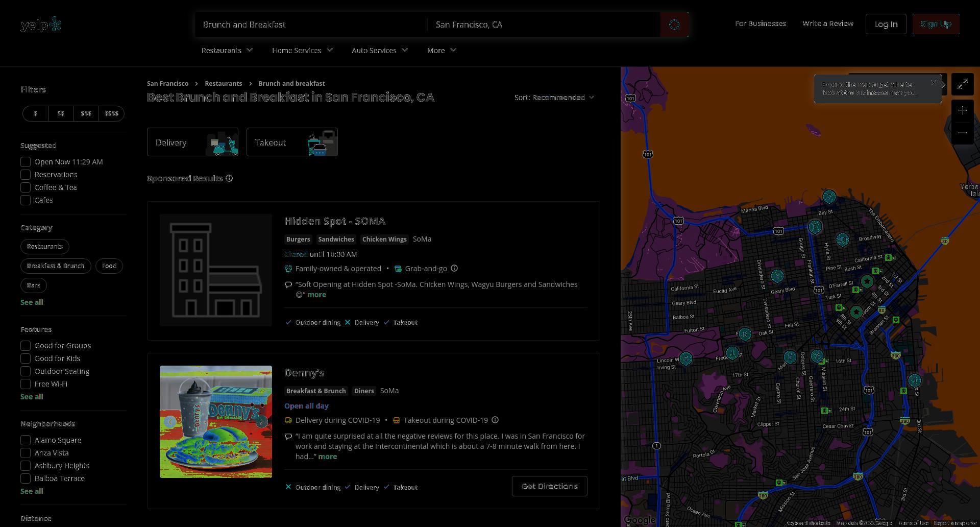Click Delivery during COVID-19 truck icon

(x=288, y=420)
